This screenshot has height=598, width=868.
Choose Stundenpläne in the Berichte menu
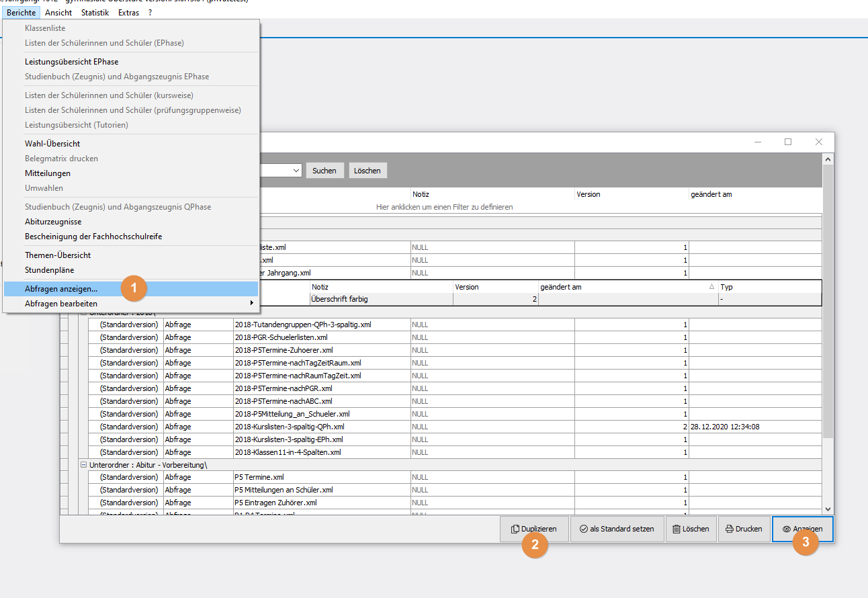[131, 270]
